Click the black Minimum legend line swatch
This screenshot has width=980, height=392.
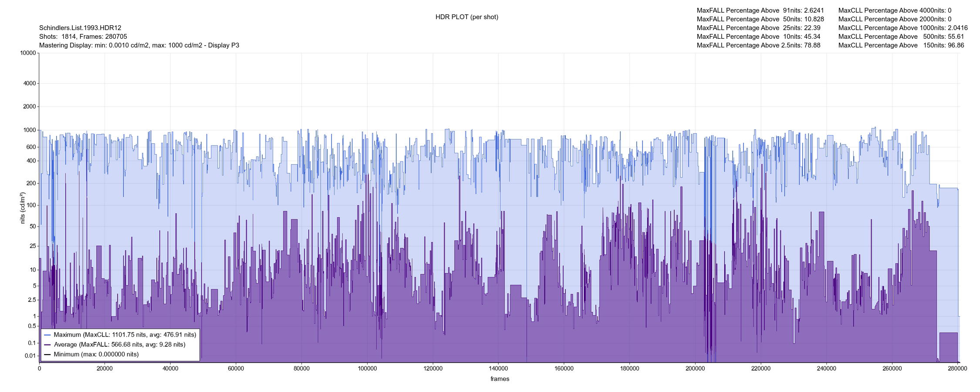coord(47,355)
